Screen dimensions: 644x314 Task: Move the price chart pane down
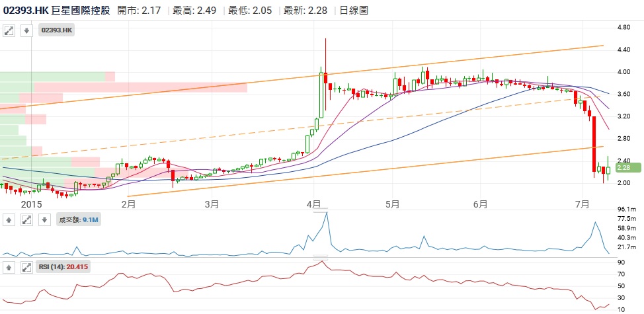click(x=26, y=30)
